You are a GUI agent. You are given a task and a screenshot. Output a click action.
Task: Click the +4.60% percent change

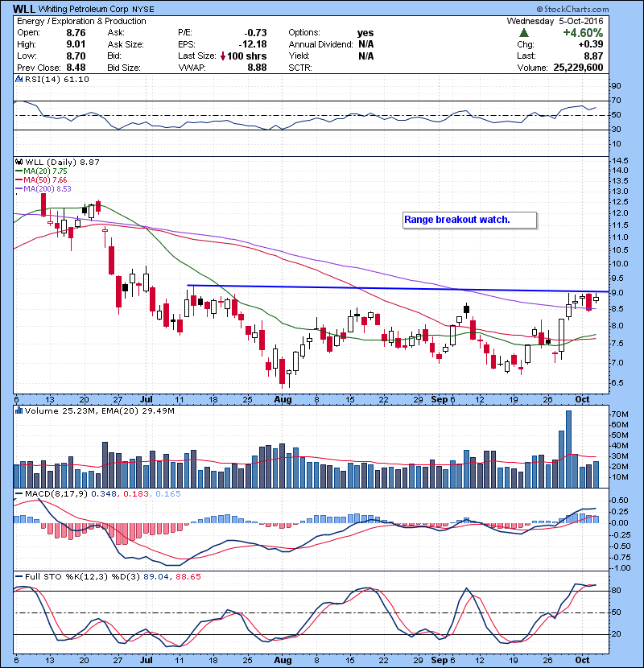(x=583, y=33)
